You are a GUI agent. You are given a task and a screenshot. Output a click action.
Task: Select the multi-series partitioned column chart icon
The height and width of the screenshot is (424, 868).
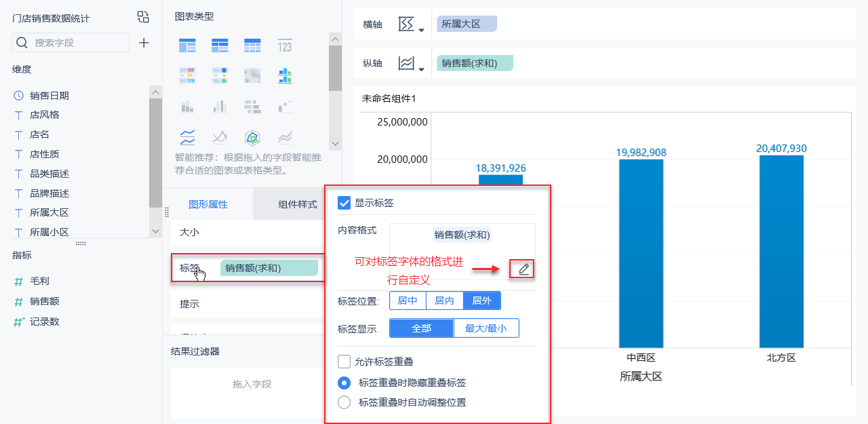coord(285,75)
